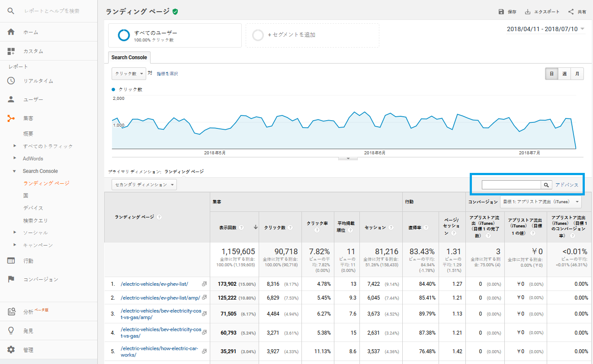Open /electric-vehicles/ev-phev-list/ link
This screenshot has height=364, width=593.
pyautogui.click(x=154, y=284)
